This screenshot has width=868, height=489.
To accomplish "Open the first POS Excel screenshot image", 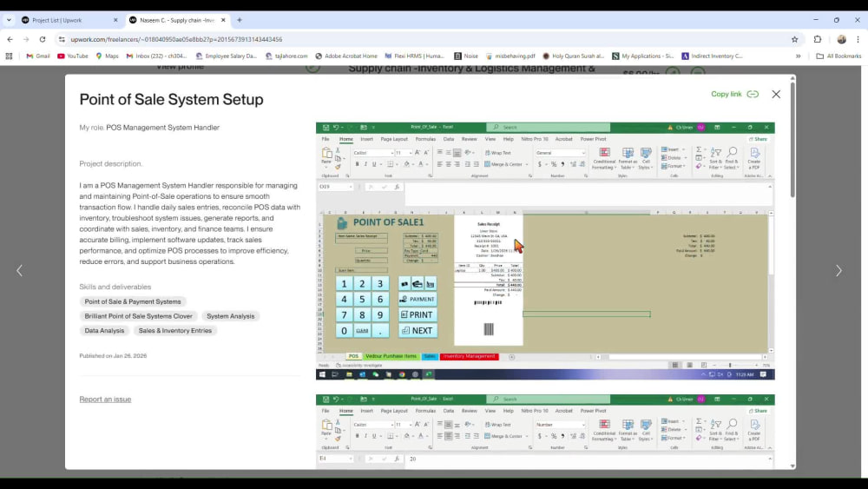I will 545,251.
